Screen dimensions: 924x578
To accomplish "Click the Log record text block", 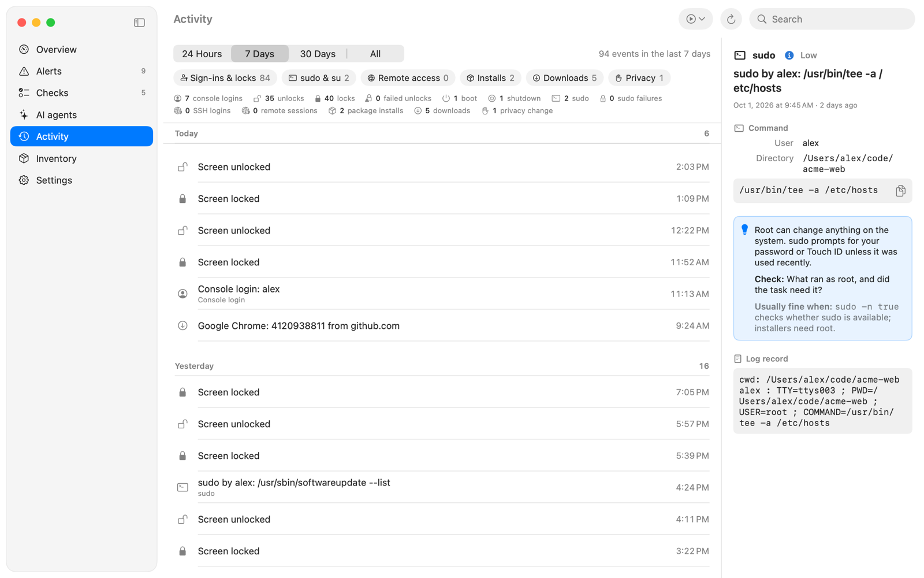I will pos(822,401).
